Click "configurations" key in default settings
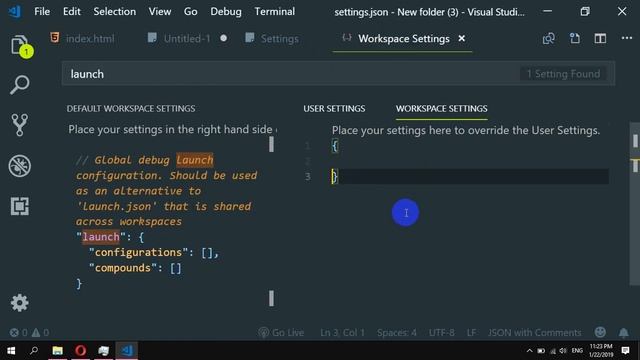Image resolution: width=640 pixels, height=360 pixels. pyautogui.click(x=138, y=253)
